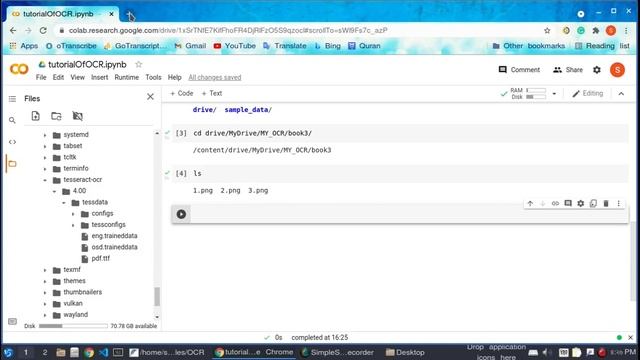This screenshot has height=360, width=640.
Task: Open terminal icon at sidebar bottom
Action: [x=12, y=322]
